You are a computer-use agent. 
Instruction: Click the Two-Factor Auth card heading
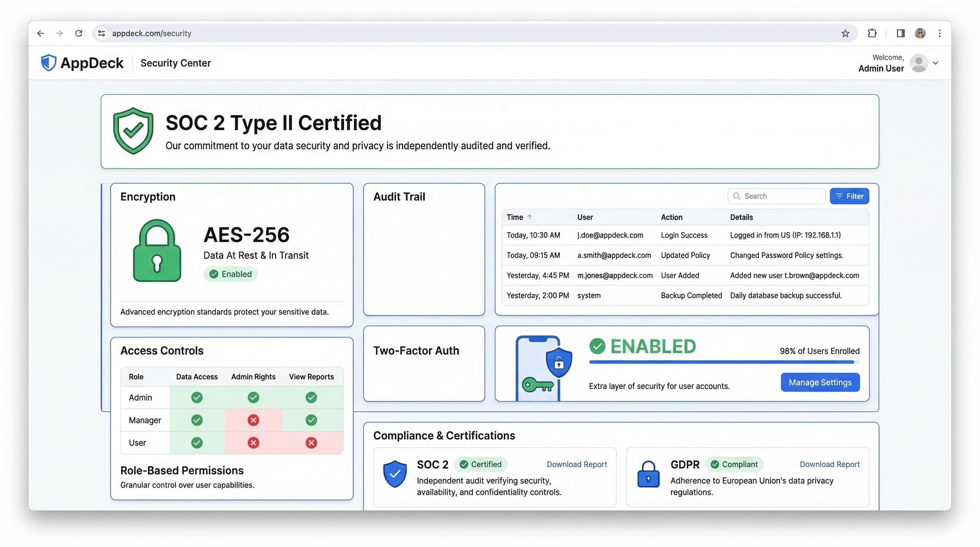[x=416, y=350]
